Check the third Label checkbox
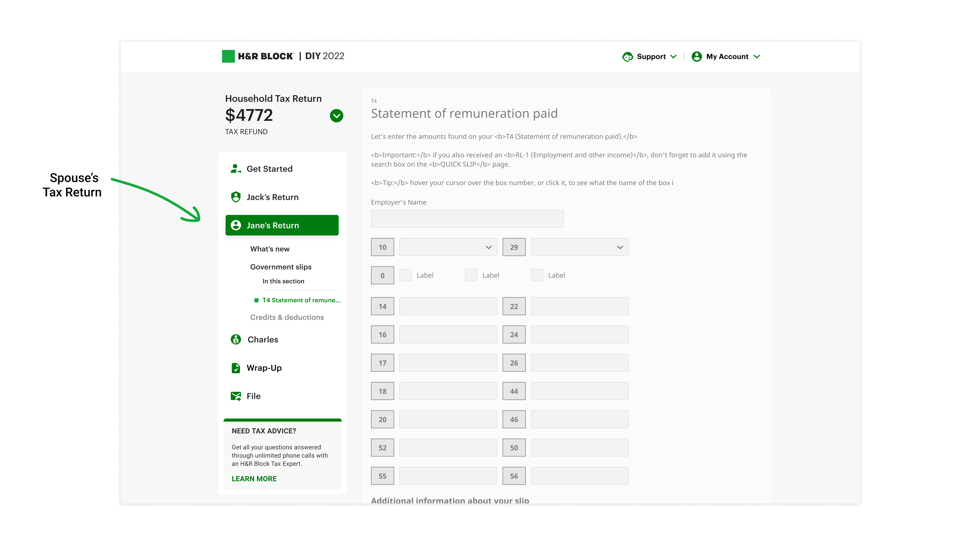 tap(537, 275)
